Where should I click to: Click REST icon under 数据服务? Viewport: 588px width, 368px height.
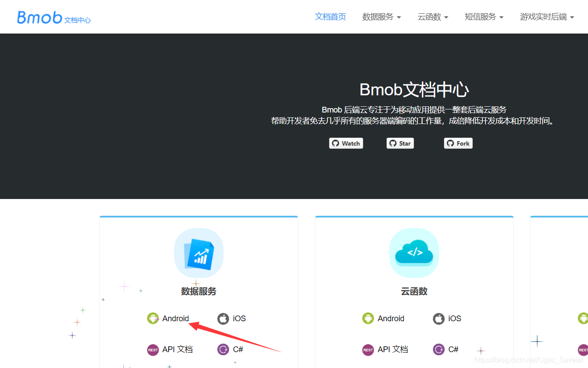coord(153,350)
